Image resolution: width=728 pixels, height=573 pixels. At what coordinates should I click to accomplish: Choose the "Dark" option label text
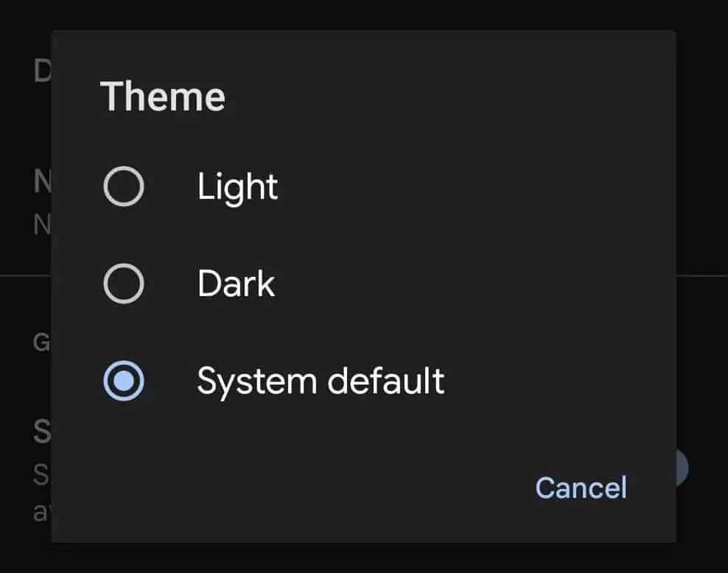tap(236, 284)
